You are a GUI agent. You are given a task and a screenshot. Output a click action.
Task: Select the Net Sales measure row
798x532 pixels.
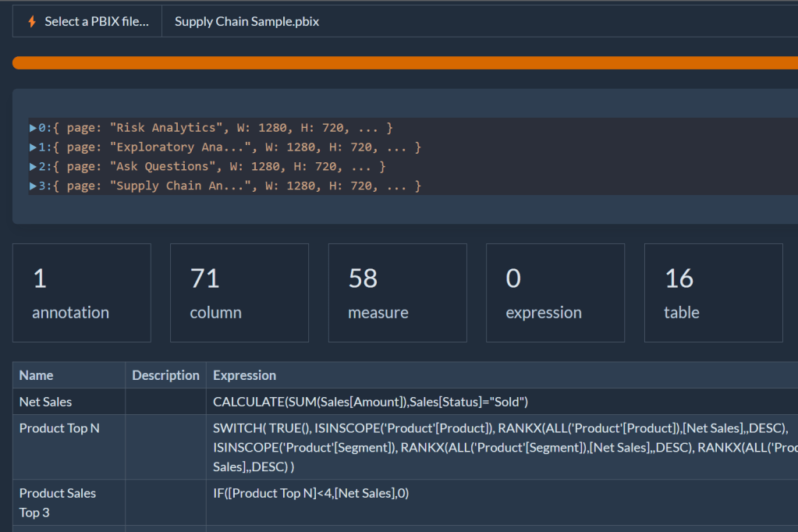coord(42,401)
